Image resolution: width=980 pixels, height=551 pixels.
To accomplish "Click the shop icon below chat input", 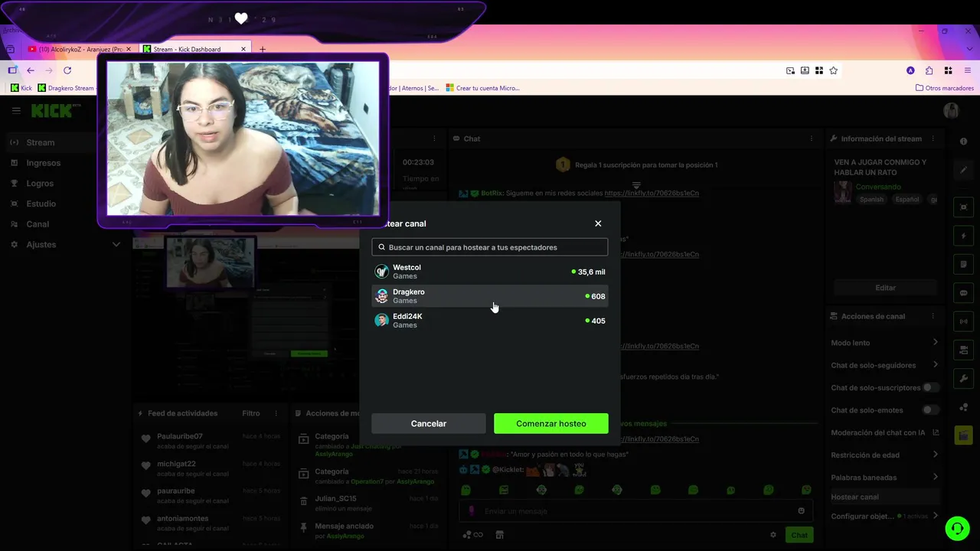I will (500, 535).
